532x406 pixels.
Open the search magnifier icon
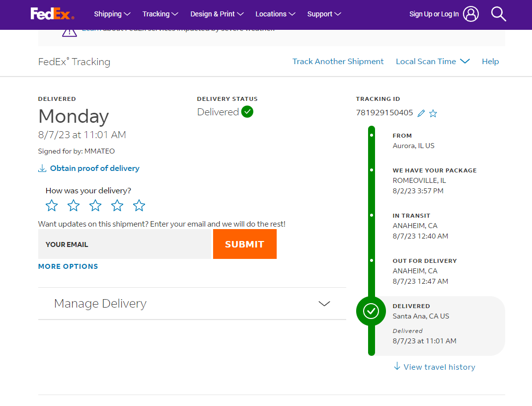click(x=498, y=14)
